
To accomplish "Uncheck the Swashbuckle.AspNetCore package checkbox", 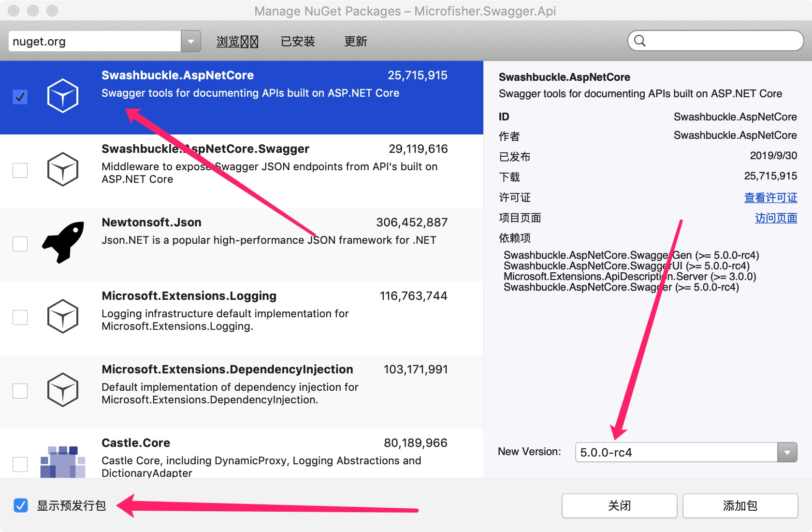I will (x=20, y=97).
